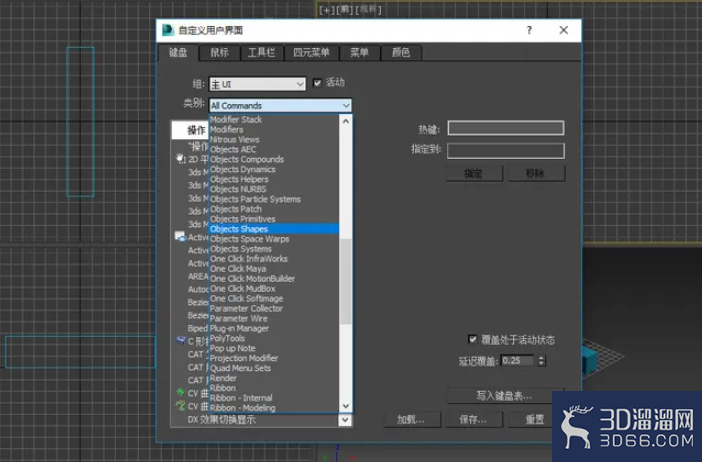Choose Objects Helpers

pyautogui.click(x=239, y=179)
